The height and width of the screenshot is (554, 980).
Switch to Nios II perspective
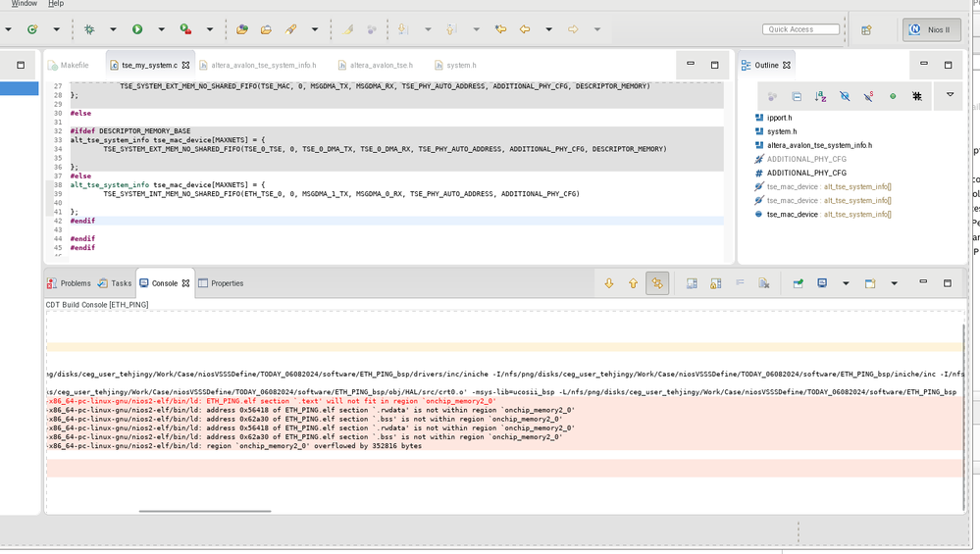pyautogui.click(x=931, y=29)
